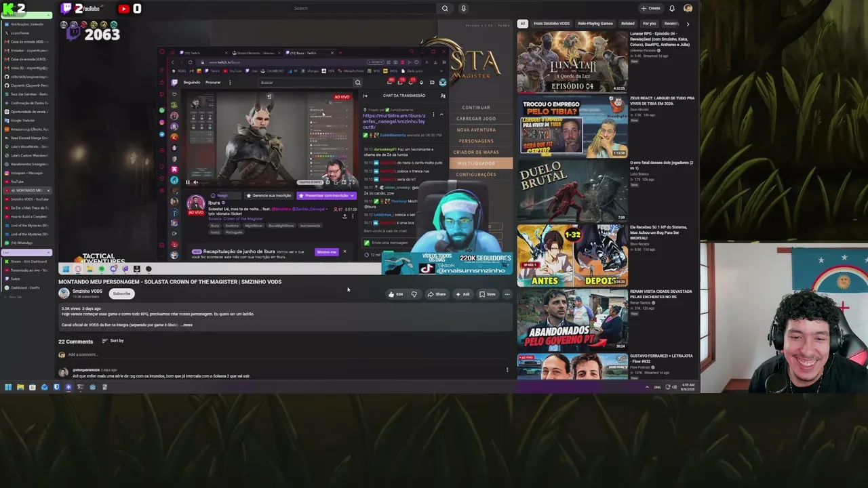The width and height of the screenshot is (868, 488).
Task: Click the Share button
Action: (x=436, y=294)
